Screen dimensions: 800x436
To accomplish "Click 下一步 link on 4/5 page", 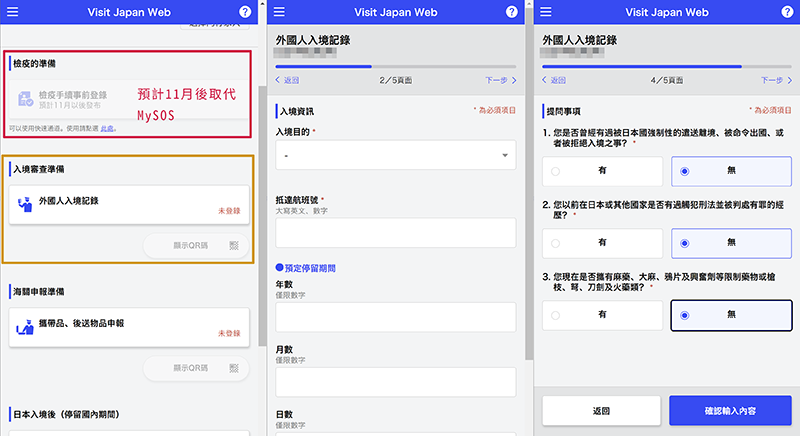I will coord(772,80).
